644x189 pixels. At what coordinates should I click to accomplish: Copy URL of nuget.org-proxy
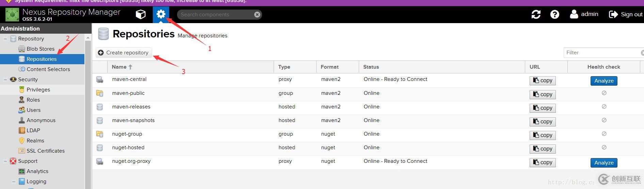[543, 162]
